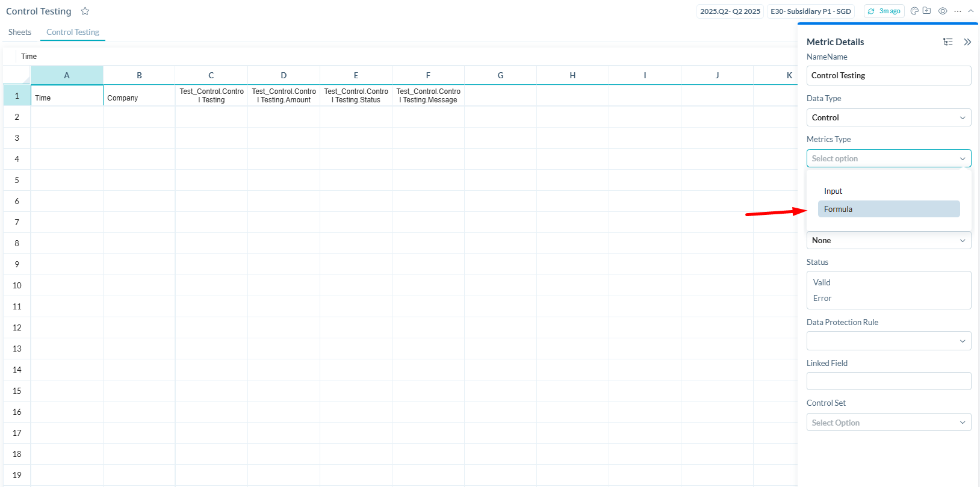
Task: Click the Linked Field input box
Action: click(x=889, y=381)
